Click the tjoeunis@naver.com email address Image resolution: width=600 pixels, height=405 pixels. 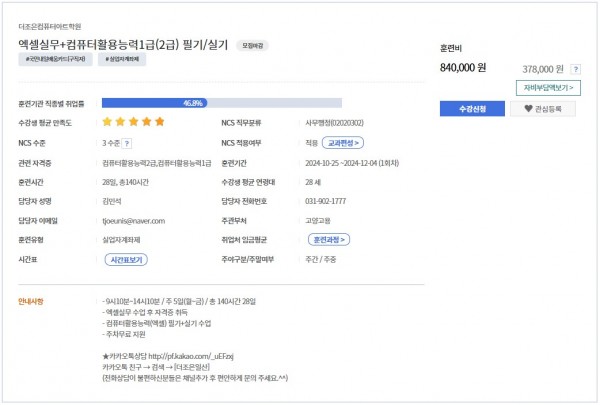click(134, 221)
